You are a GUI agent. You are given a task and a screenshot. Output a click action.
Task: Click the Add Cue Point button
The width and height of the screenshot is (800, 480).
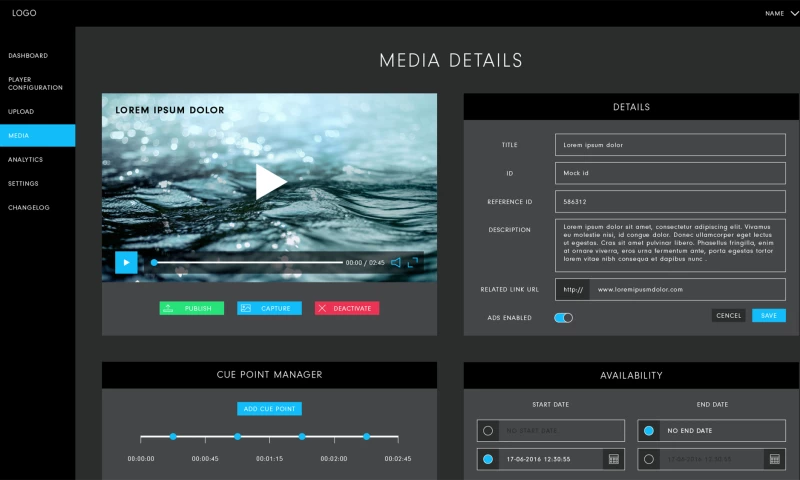(269, 409)
